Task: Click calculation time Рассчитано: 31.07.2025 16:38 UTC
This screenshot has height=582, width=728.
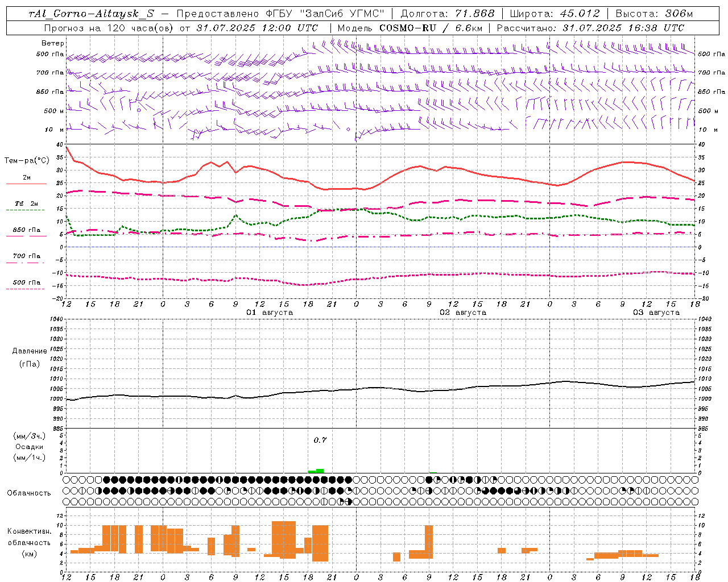Action: 591,28
